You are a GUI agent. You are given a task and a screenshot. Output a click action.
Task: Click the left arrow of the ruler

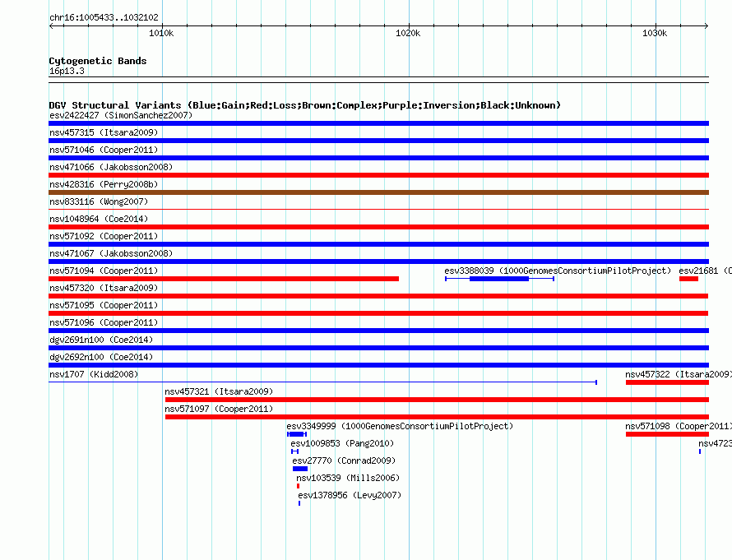(x=52, y=25)
